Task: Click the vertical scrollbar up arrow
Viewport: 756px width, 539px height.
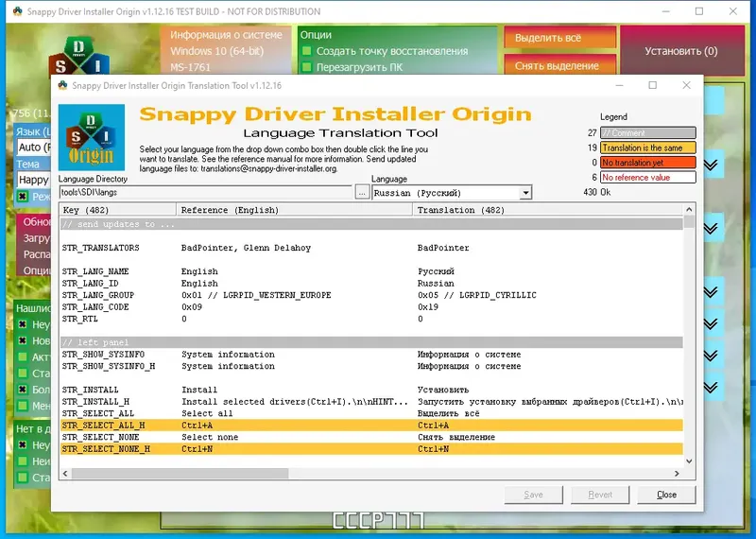Action: click(689, 209)
